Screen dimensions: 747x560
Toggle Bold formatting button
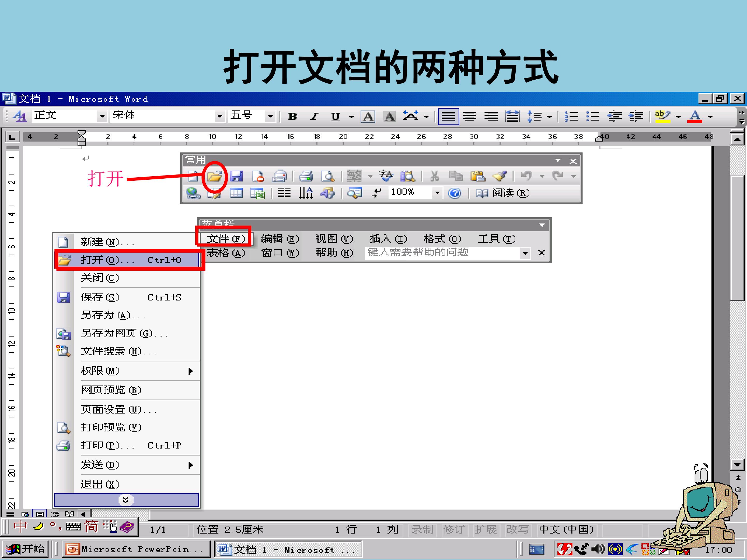(x=293, y=116)
